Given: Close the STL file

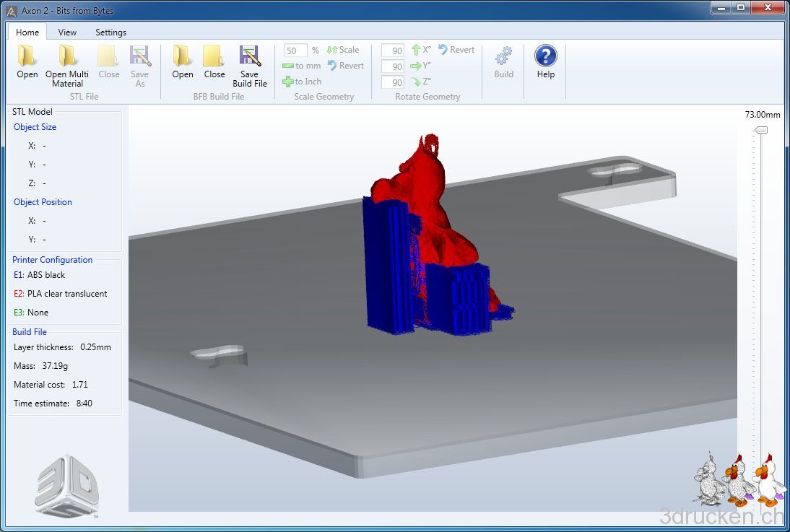Looking at the screenshot, I should click(x=108, y=62).
